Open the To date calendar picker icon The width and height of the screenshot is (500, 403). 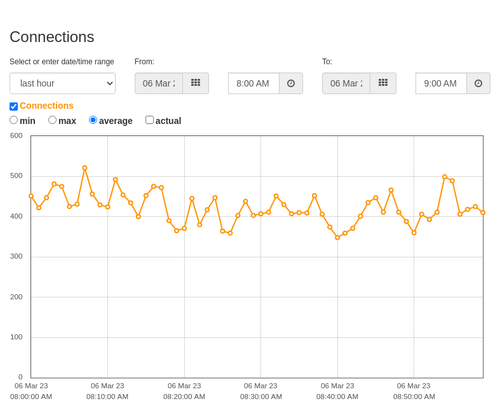coord(383,83)
